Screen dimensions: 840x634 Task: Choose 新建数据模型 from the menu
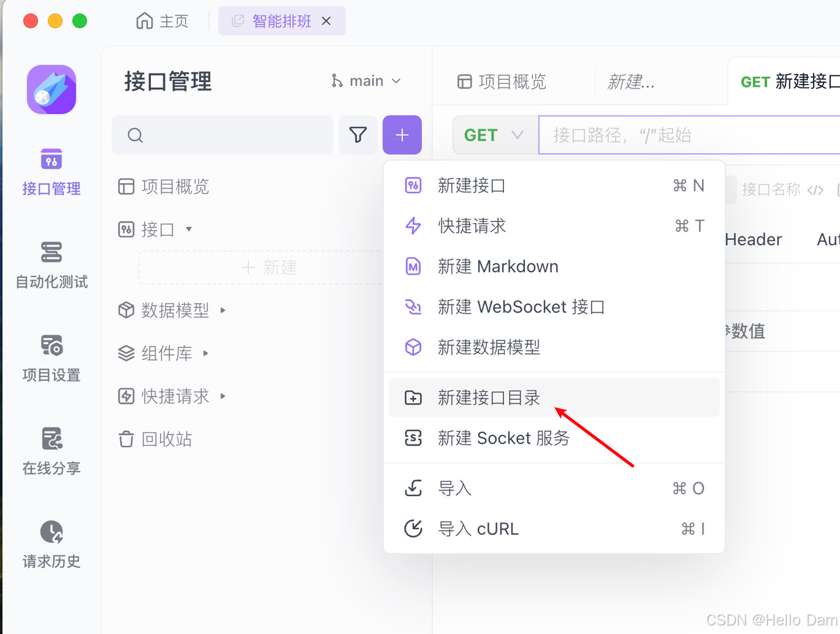[554, 347]
